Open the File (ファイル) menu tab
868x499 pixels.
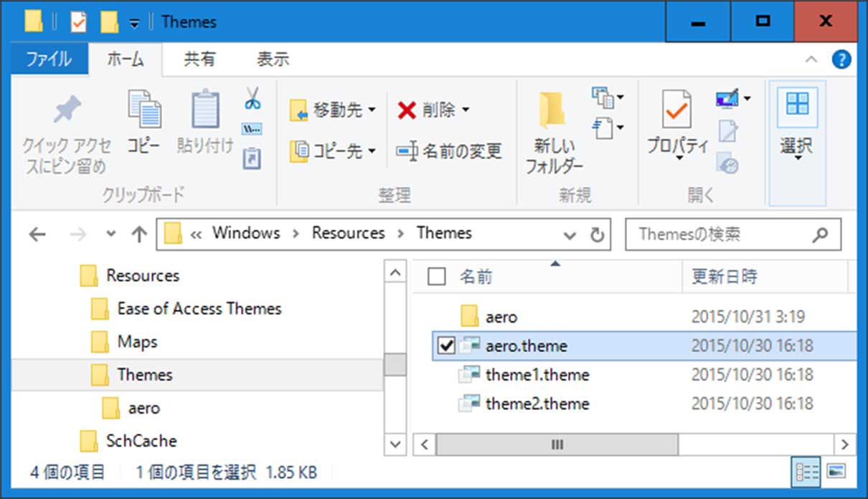click(49, 60)
